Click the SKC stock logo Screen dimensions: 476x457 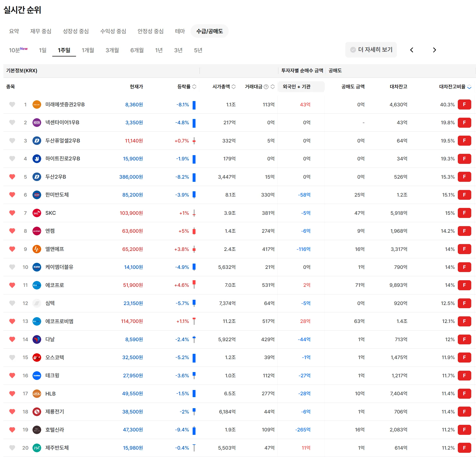pyautogui.click(x=37, y=213)
